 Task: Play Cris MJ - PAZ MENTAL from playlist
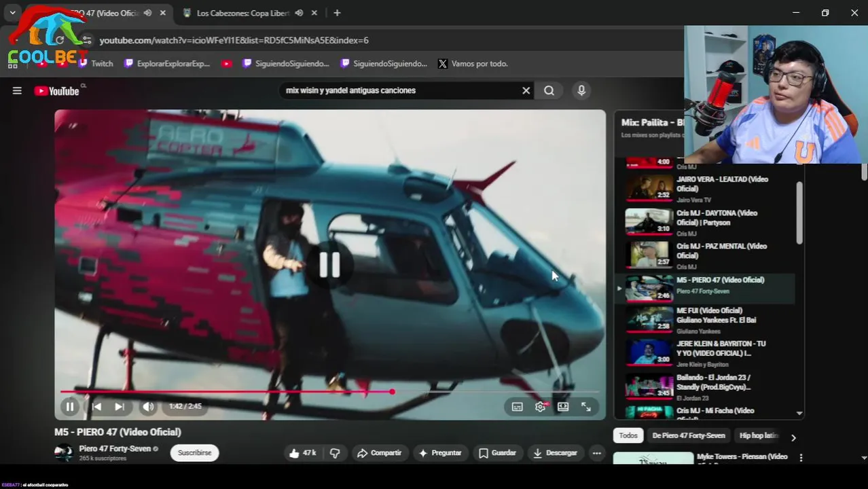click(705, 255)
